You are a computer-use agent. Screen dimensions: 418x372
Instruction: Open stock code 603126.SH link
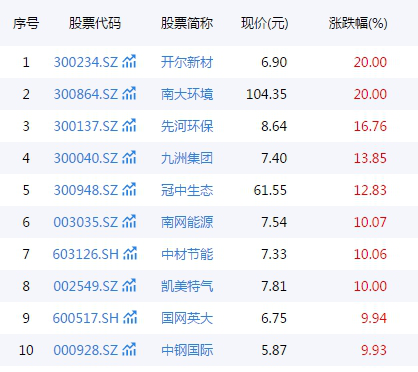86,254
